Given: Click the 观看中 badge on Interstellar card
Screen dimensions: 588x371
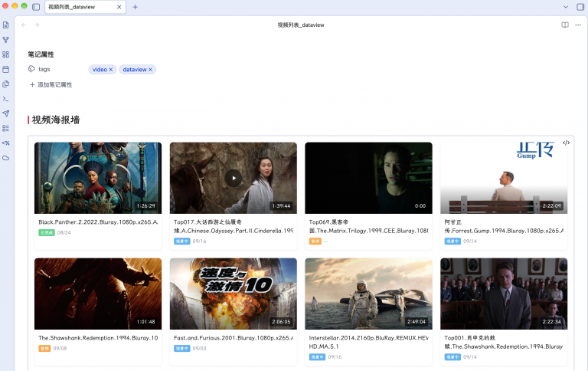Looking at the screenshot, I should pyautogui.click(x=317, y=356).
